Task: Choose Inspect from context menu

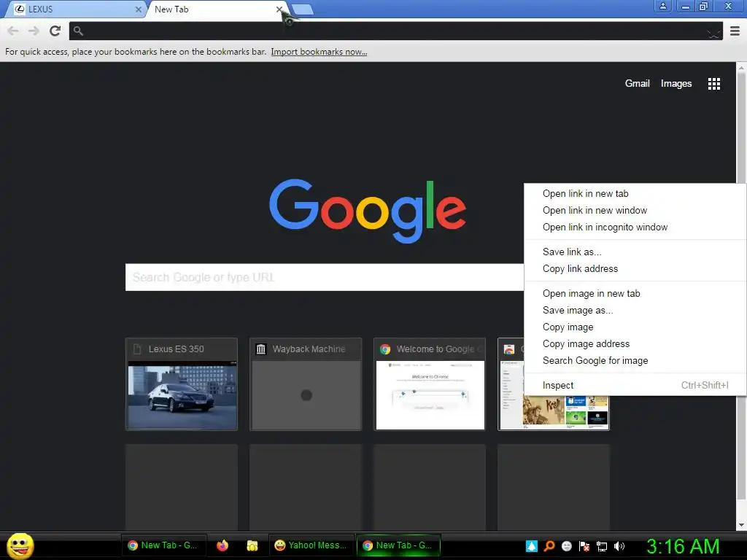Action: (x=635, y=385)
